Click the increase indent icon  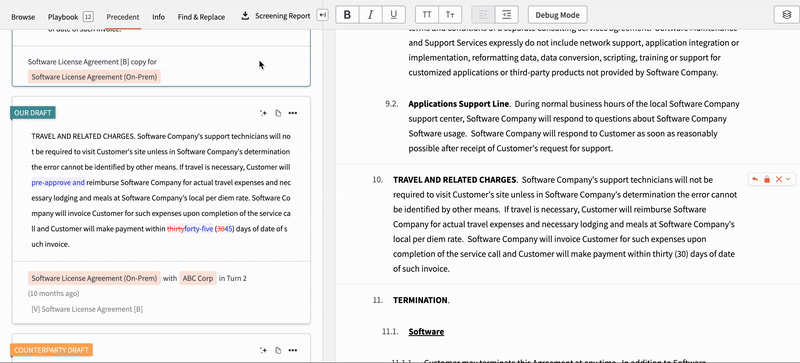point(506,15)
